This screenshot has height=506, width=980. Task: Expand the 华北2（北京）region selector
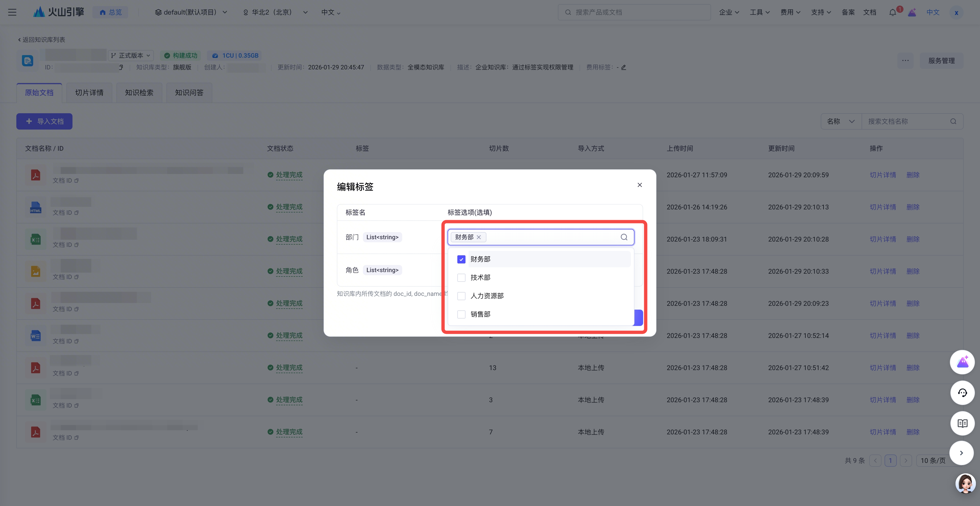tap(275, 12)
